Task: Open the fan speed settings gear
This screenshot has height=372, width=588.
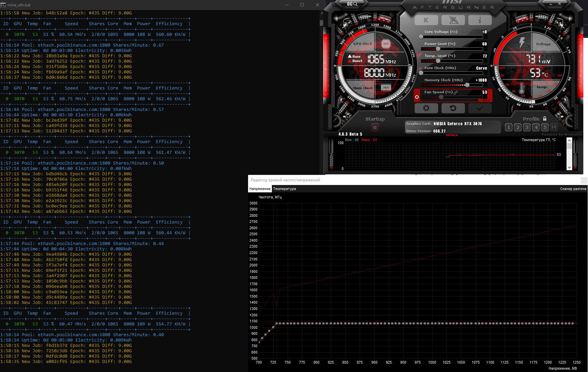Action: coord(417,97)
